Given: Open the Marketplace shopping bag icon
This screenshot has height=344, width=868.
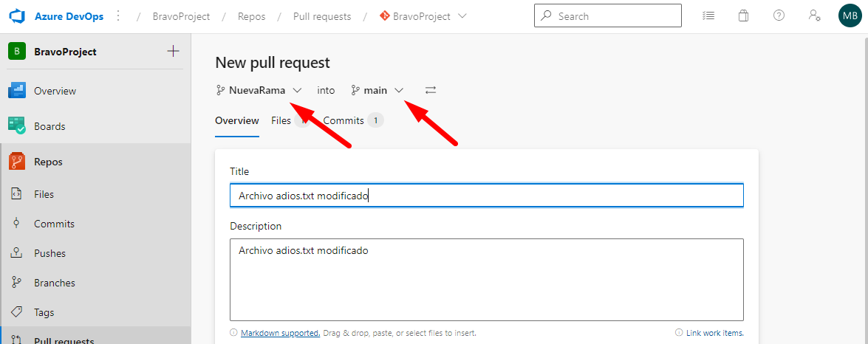Looking at the screenshot, I should 743,16.
